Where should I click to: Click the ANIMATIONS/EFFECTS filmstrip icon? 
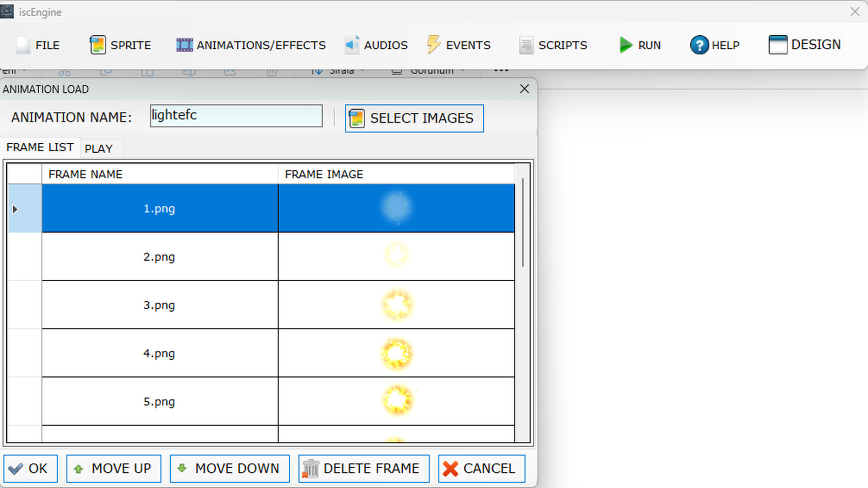tap(184, 45)
